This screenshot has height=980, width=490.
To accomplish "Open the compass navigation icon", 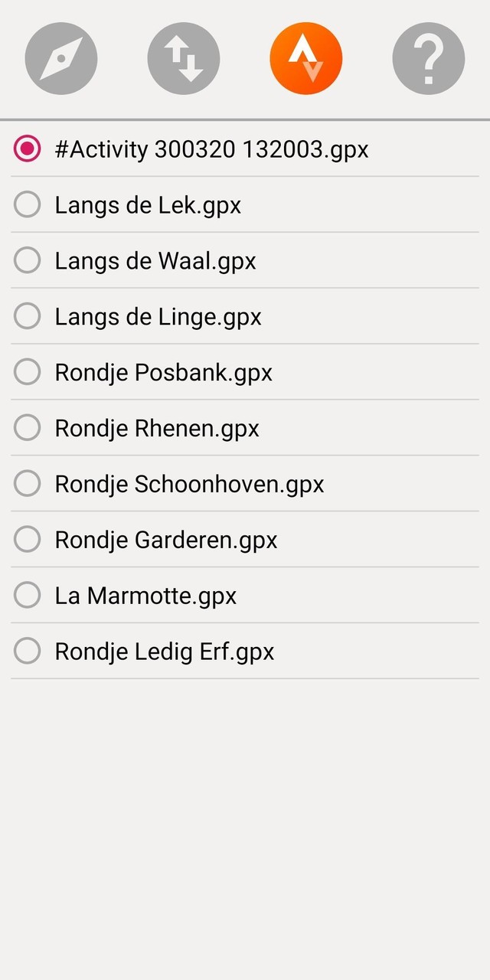I will coord(61,59).
